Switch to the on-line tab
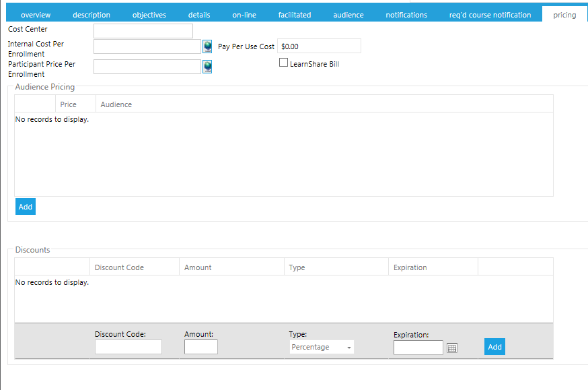The image size is (588, 390). tap(244, 15)
